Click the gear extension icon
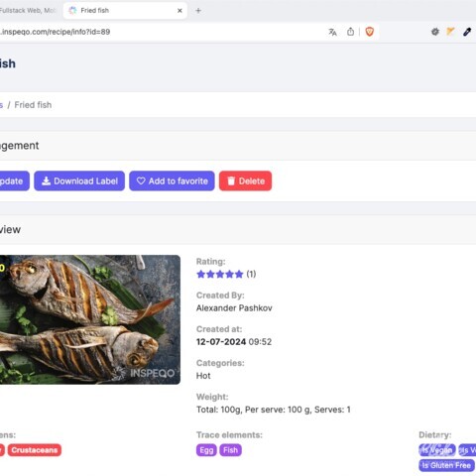Screen dimensions: 476x476 coord(435,32)
